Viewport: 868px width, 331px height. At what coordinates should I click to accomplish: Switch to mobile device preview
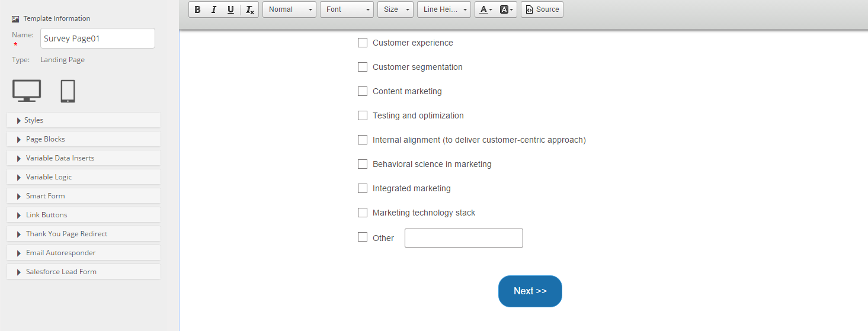tap(68, 91)
